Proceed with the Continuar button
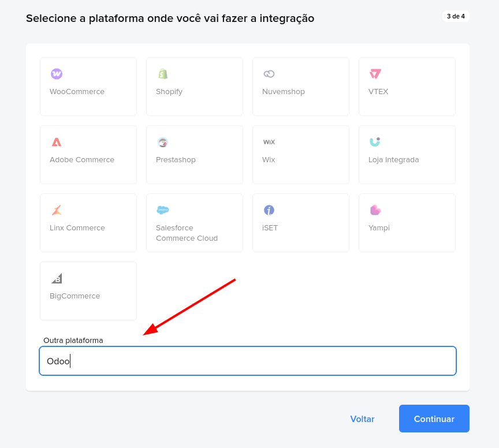This screenshot has width=499, height=448. (x=434, y=419)
